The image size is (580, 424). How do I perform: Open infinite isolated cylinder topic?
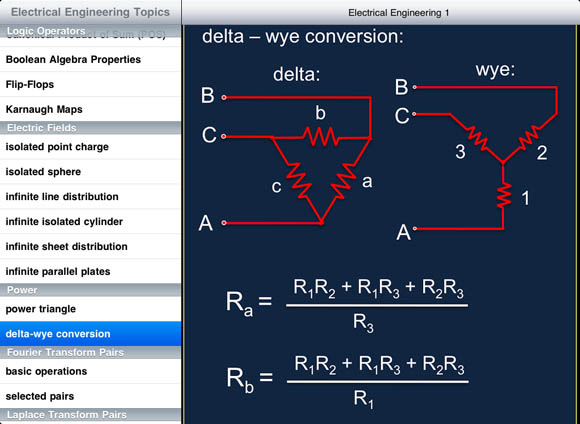click(91, 222)
